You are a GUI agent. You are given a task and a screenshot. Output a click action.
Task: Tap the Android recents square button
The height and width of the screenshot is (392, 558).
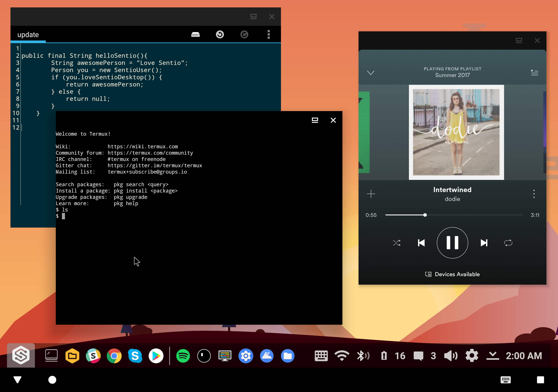point(540,380)
